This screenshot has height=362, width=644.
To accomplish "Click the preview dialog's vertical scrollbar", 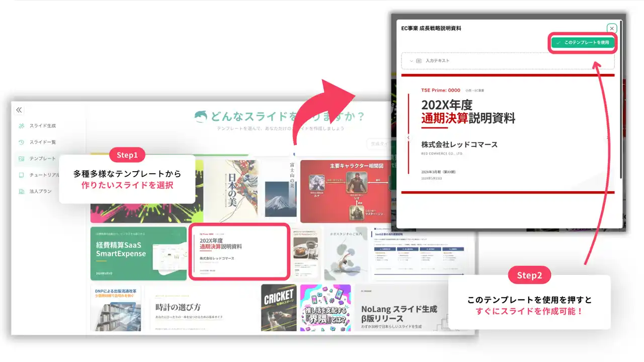I will coord(621,101).
